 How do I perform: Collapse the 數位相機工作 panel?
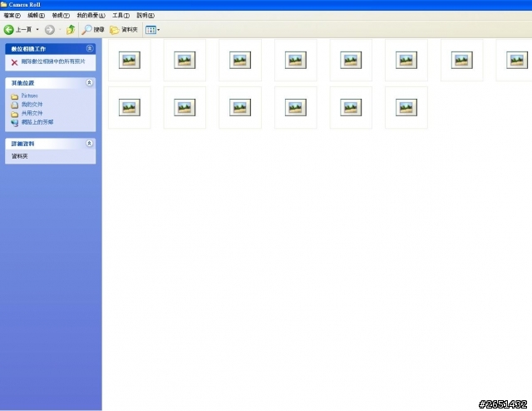(90, 48)
